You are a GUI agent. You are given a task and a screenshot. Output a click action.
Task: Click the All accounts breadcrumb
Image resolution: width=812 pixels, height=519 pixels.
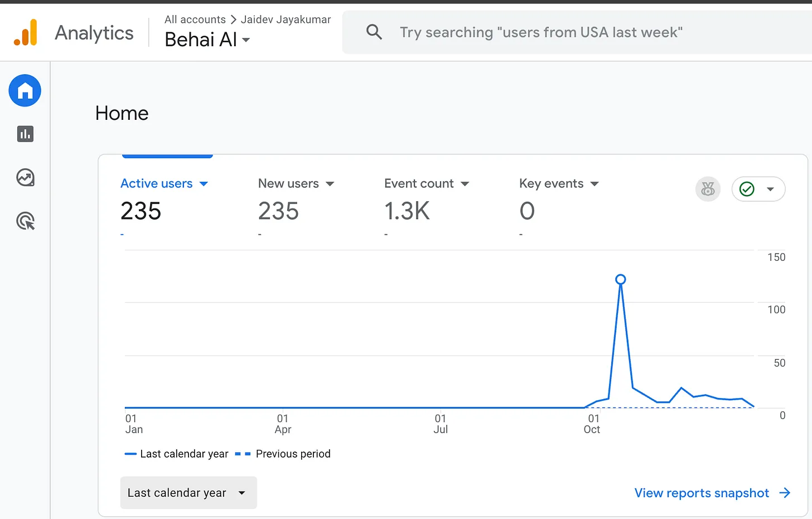(195, 19)
